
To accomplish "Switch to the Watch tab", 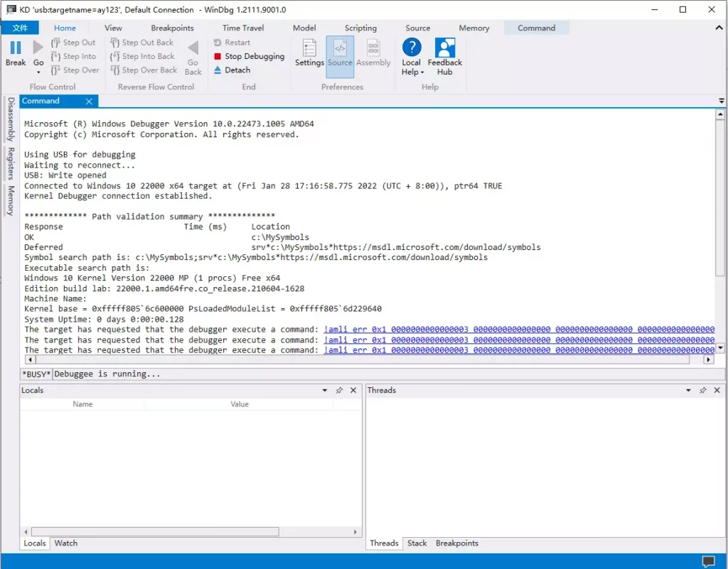I will (66, 543).
